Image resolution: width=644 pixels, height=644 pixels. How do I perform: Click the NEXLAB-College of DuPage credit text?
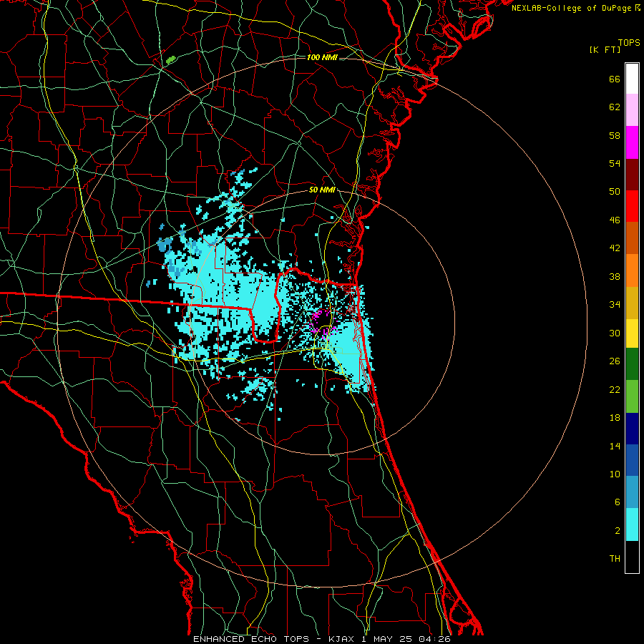(x=571, y=8)
